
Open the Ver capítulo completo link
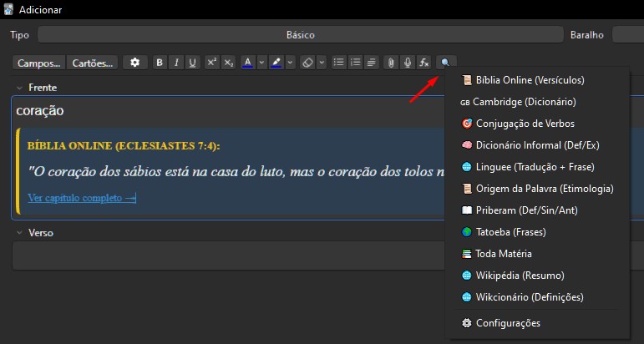coord(82,198)
